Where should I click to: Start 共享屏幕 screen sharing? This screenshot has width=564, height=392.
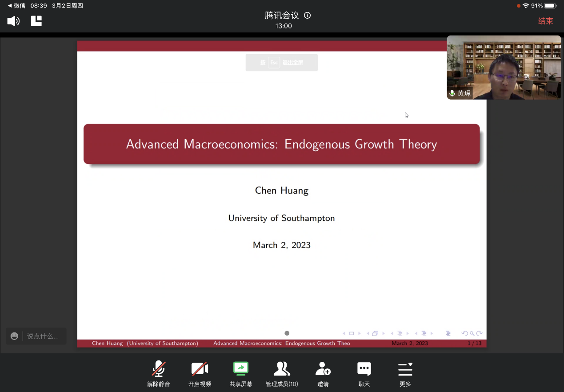[240, 374]
